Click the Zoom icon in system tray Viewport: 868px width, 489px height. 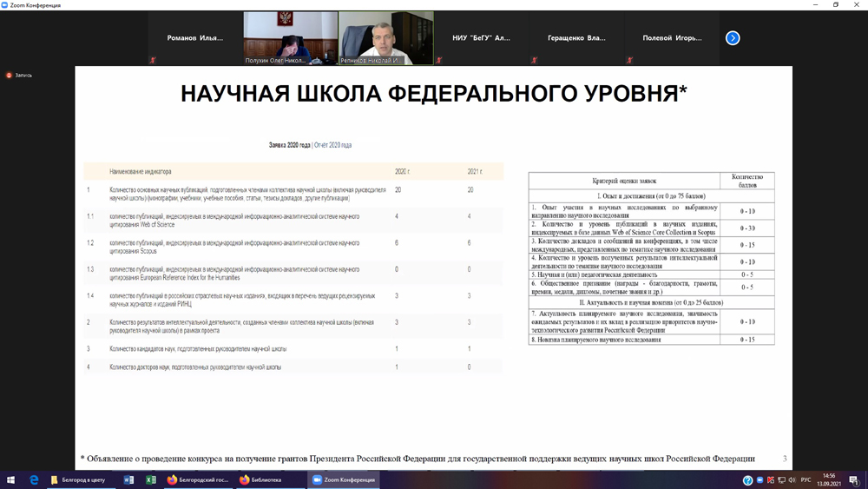tap(759, 479)
